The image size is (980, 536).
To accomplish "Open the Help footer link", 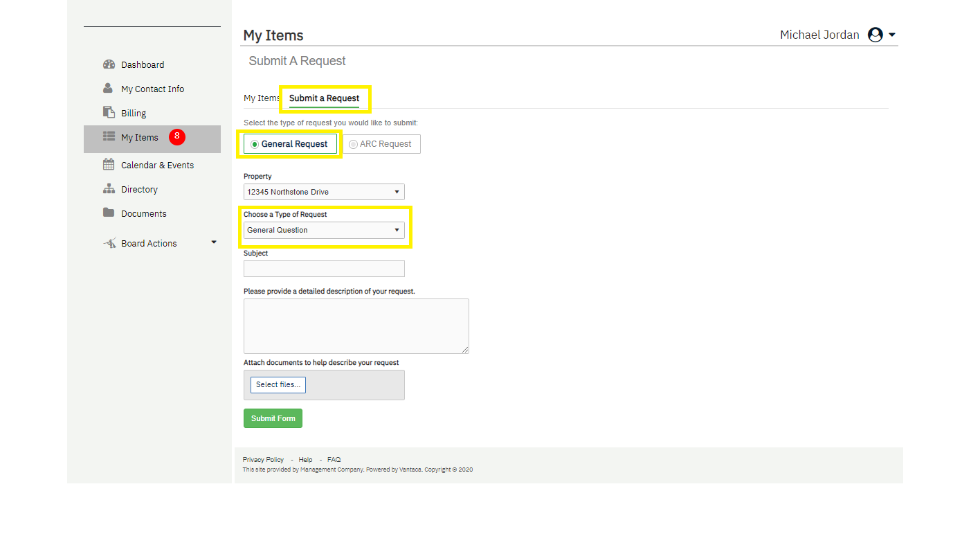I will 305,460.
